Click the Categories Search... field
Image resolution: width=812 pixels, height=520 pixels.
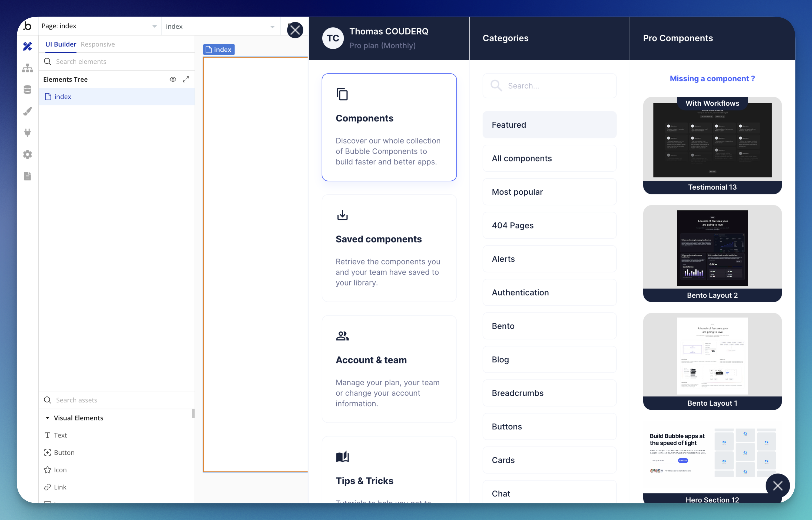[x=549, y=85]
